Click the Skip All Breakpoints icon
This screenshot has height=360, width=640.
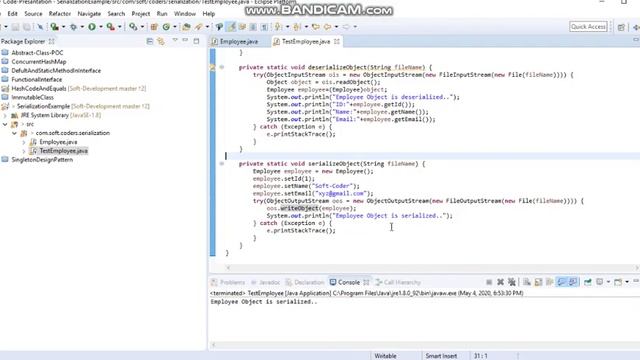40,27
